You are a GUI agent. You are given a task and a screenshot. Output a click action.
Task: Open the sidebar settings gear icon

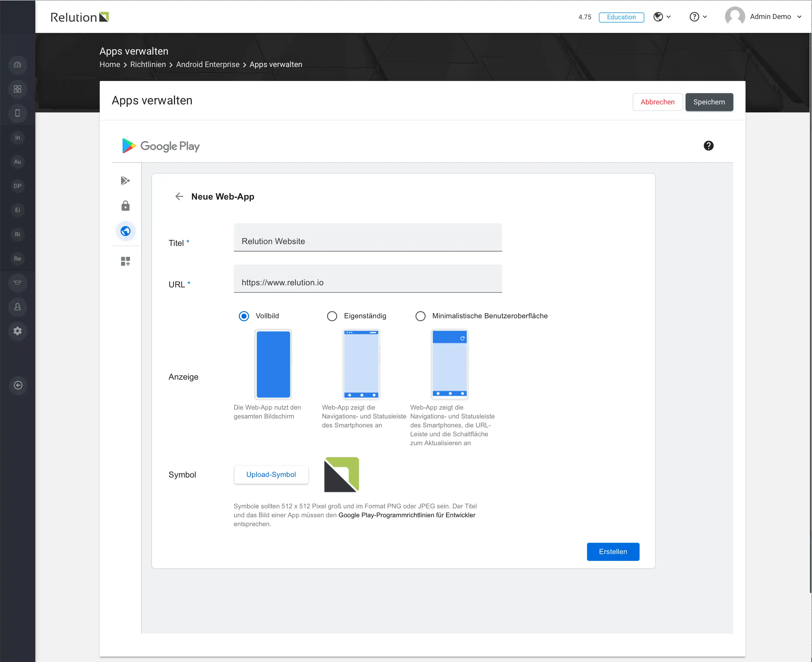click(18, 331)
